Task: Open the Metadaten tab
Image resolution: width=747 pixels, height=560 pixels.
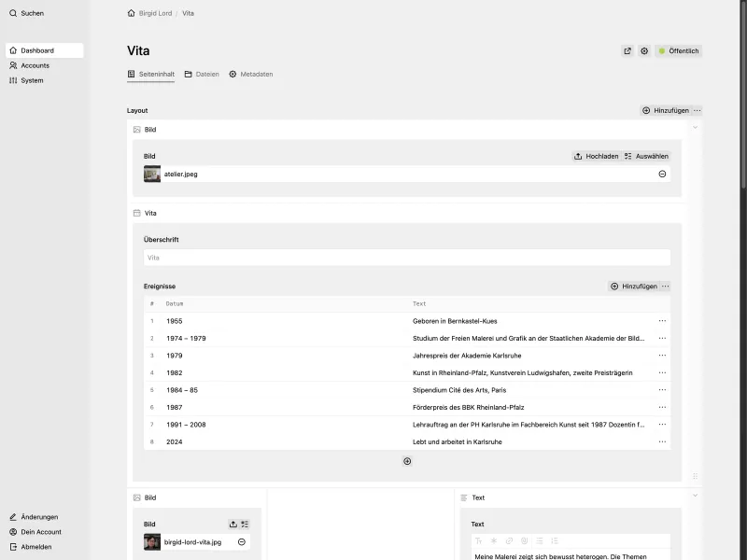Action: tap(252, 73)
